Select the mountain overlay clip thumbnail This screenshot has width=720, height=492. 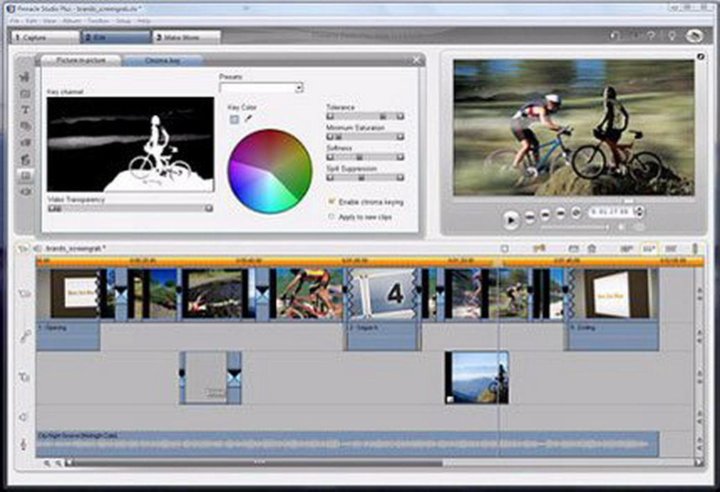tap(476, 377)
